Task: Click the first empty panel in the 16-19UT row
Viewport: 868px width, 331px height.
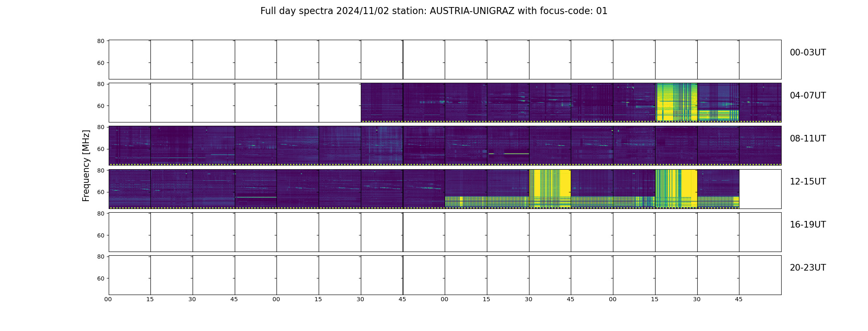Action: tap(130, 232)
